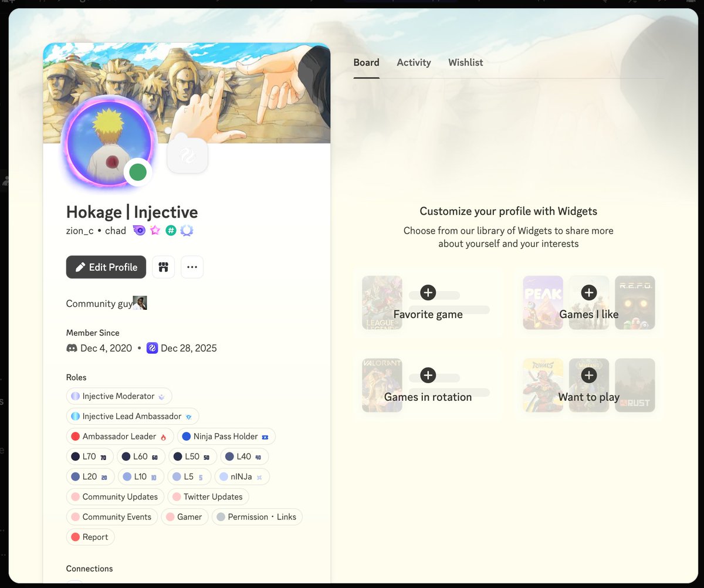Click the Injective Lead Ambassador role
The image size is (704, 588).
[x=133, y=416]
